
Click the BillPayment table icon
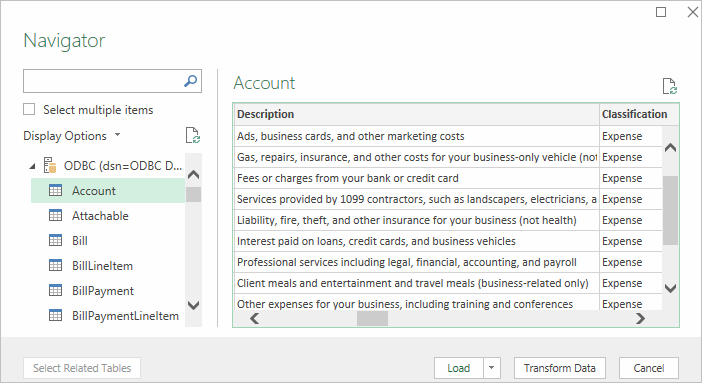[x=56, y=291]
